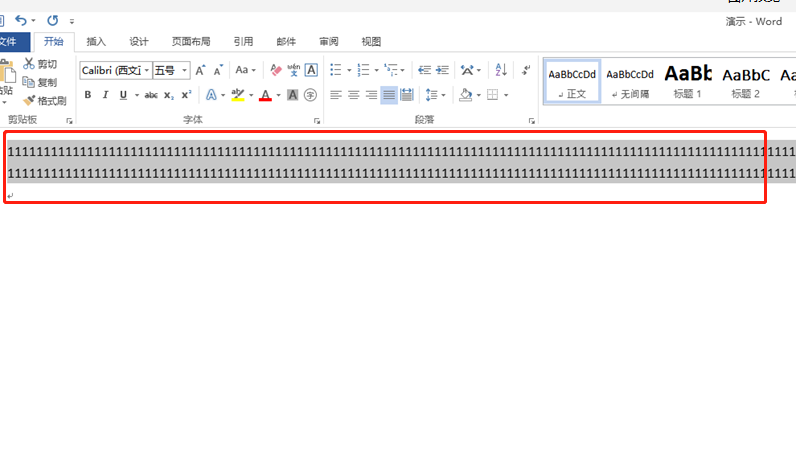Open the Aa change case dropdown
The height and width of the screenshot is (449, 796).
(246, 70)
